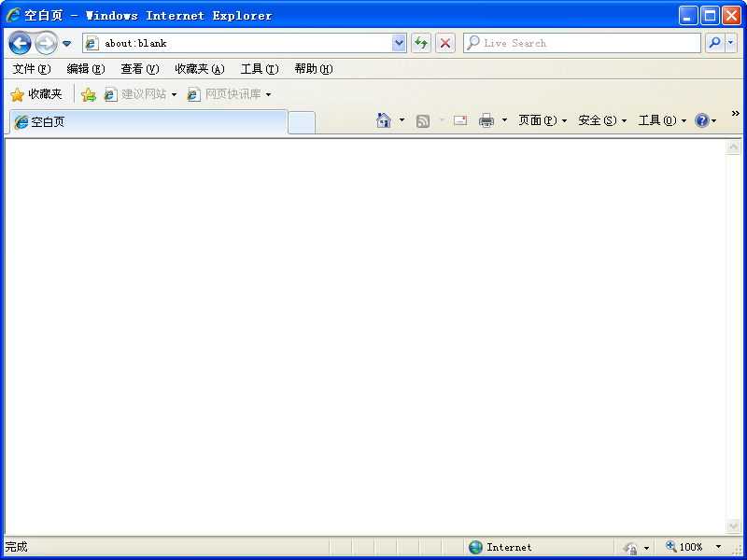This screenshot has height=560, width=747.
Task: Select the RSS Feeds icon
Action: pyautogui.click(x=422, y=119)
